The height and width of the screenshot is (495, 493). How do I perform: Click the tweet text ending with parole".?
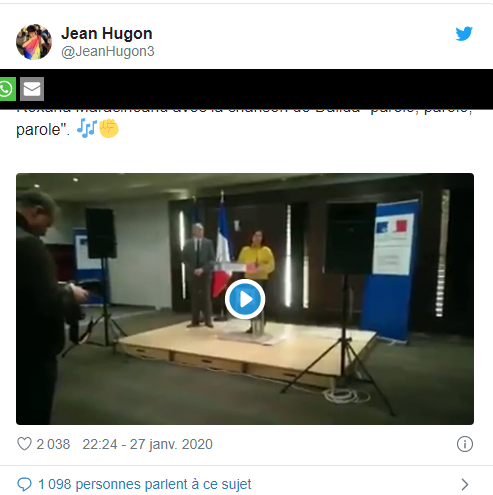(43, 130)
